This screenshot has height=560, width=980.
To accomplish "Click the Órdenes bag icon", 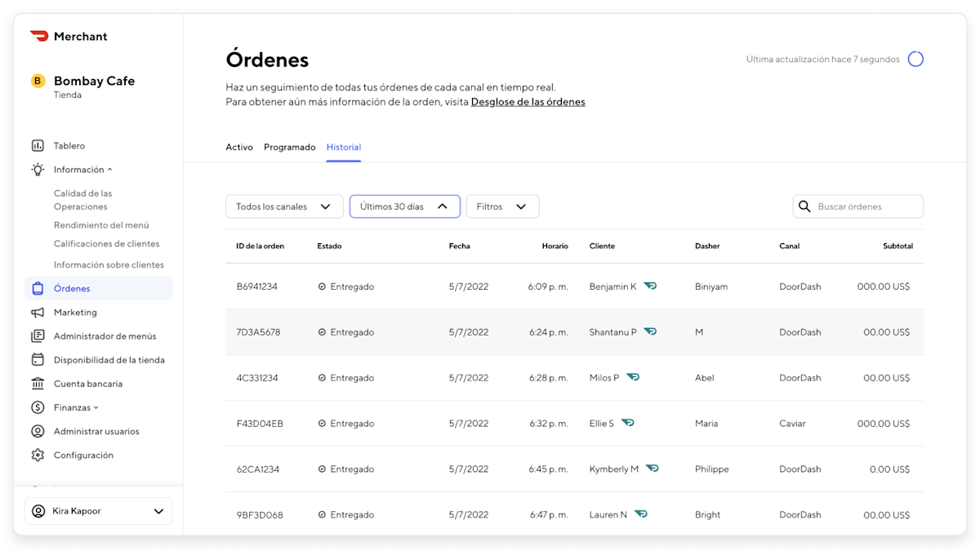I will pyautogui.click(x=37, y=288).
